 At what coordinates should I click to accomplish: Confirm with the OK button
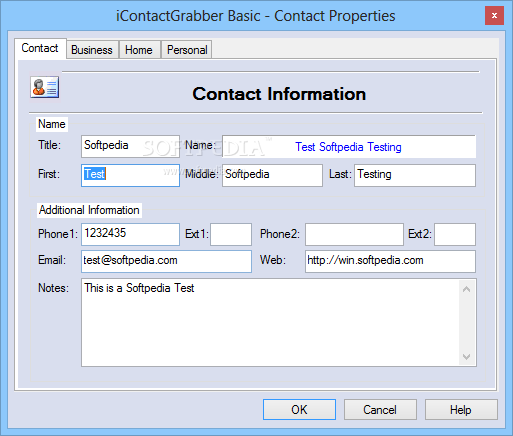click(299, 409)
